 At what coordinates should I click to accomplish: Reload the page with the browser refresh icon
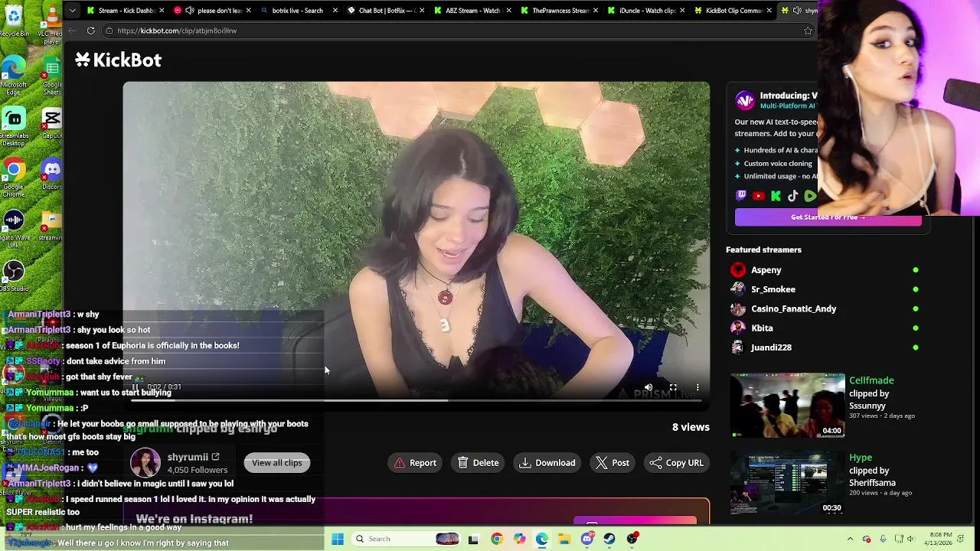(90, 31)
